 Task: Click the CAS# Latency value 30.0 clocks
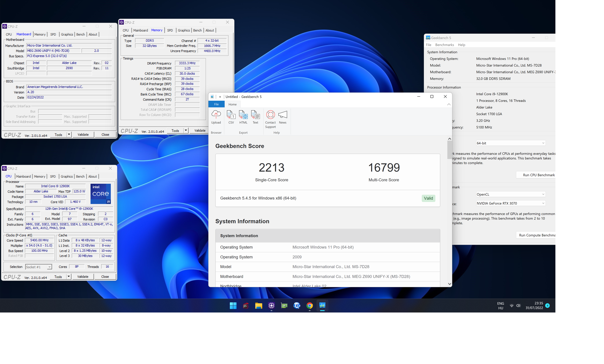(x=187, y=73)
